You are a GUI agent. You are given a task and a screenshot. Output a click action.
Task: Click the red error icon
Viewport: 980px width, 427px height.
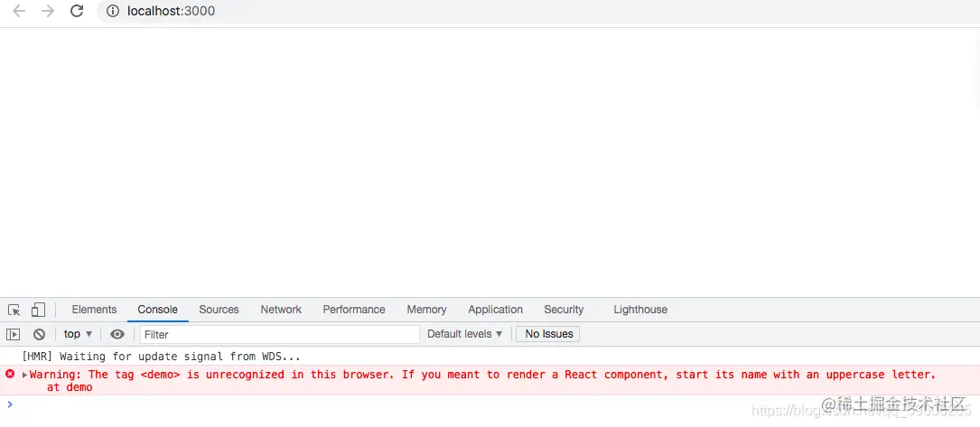pos(10,374)
